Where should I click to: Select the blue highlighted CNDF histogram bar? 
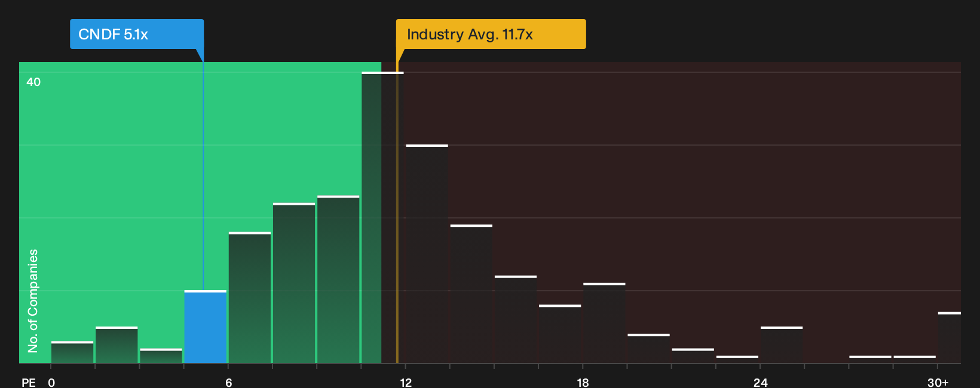point(205,327)
